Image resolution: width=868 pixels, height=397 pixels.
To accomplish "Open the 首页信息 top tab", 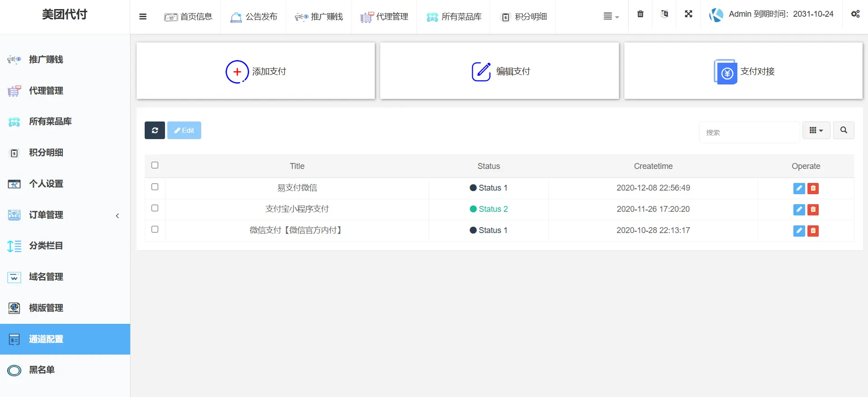I will [188, 17].
